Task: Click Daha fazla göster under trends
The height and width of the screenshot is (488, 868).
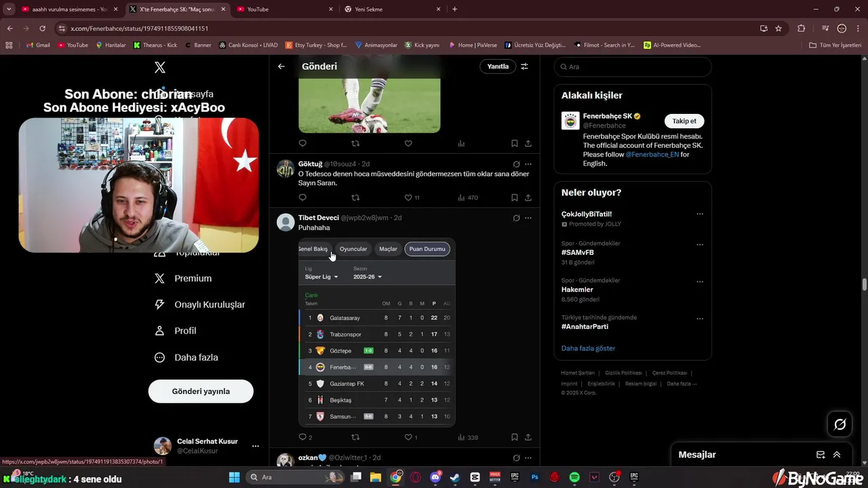Action: pos(588,348)
